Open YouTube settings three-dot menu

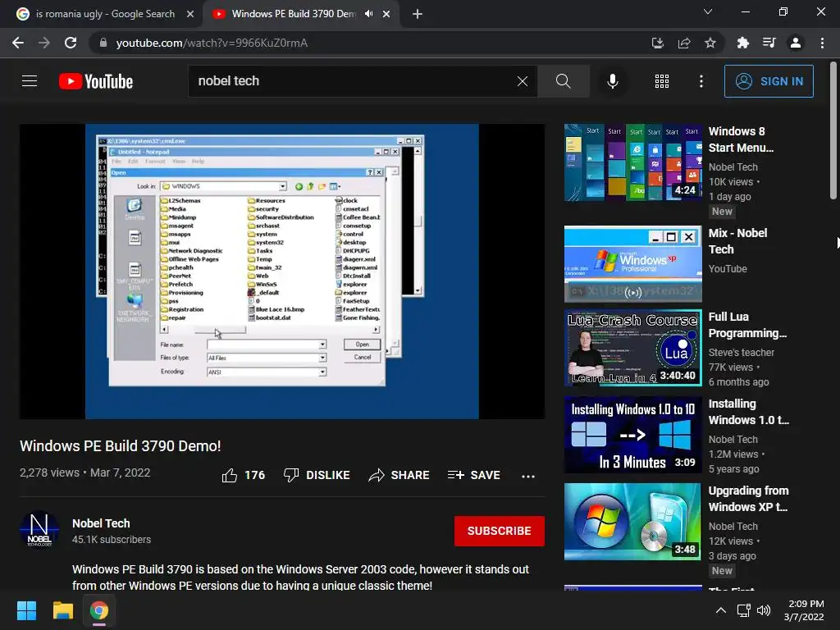pos(701,81)
